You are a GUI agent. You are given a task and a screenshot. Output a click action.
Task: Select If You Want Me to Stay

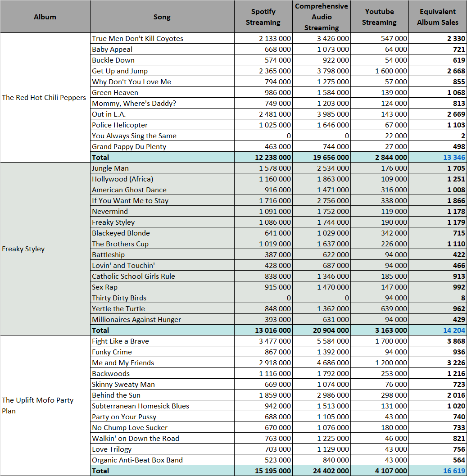click(162, 201)
